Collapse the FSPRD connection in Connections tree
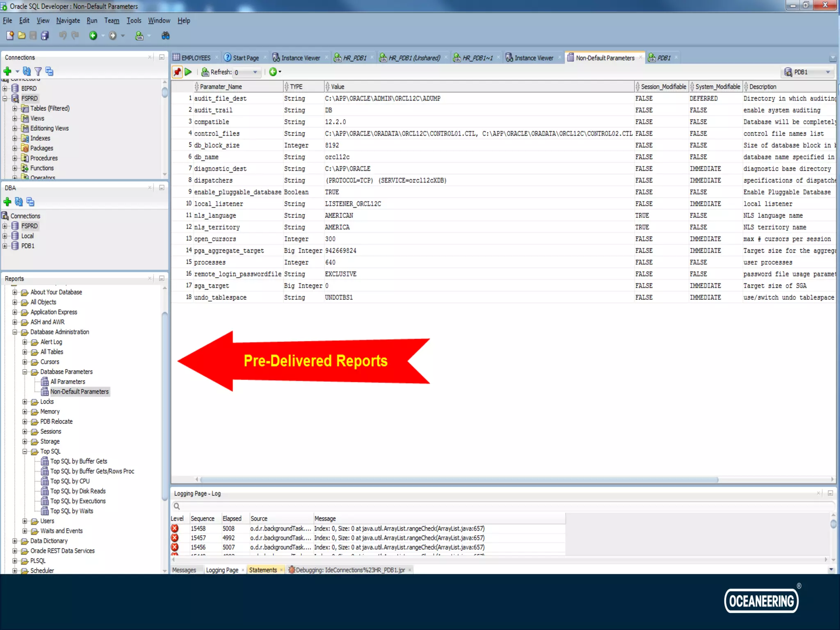 (x=5, y=98)
